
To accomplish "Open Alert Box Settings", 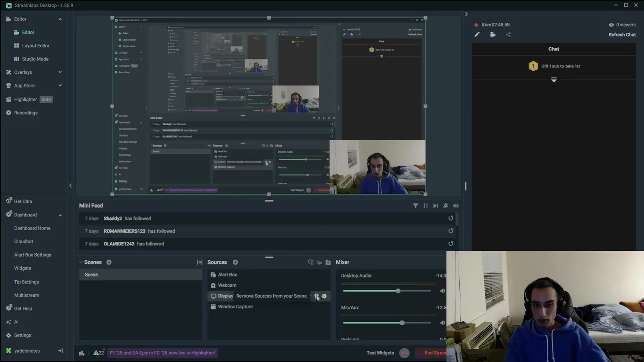I will [33, 255].
